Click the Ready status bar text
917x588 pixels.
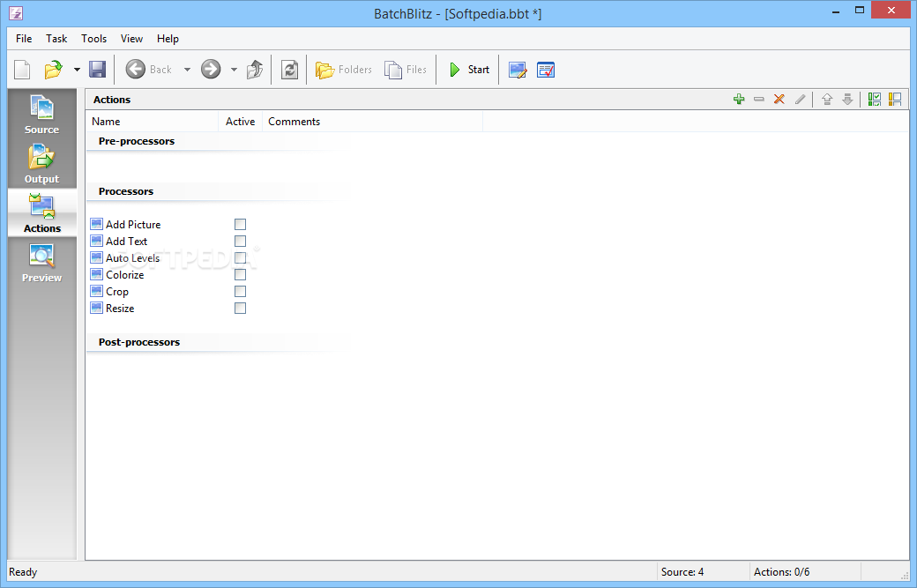pyautogui.click(x=23, y=572)
